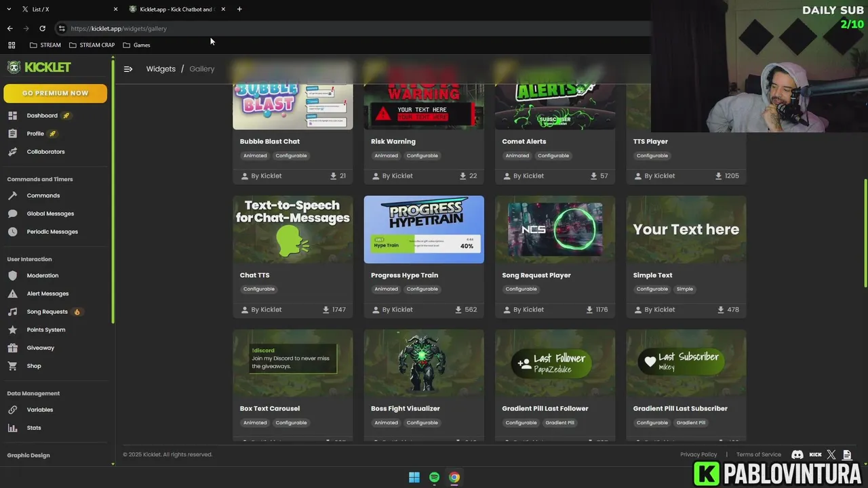Open the Terms of Service link

coord(759,455)
